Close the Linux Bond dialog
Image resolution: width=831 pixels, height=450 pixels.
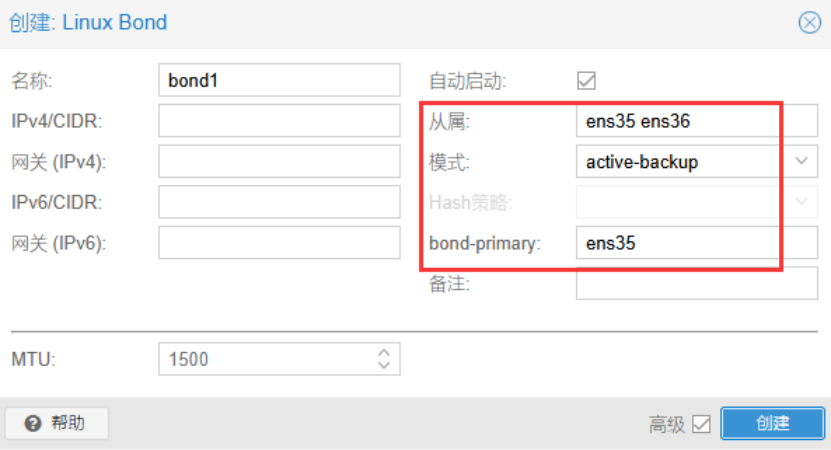pos(809,22)
